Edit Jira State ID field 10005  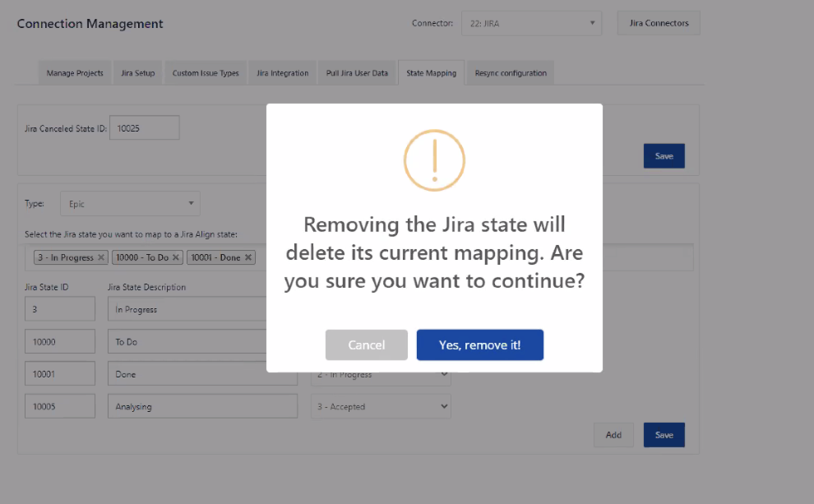coord(60,406)
